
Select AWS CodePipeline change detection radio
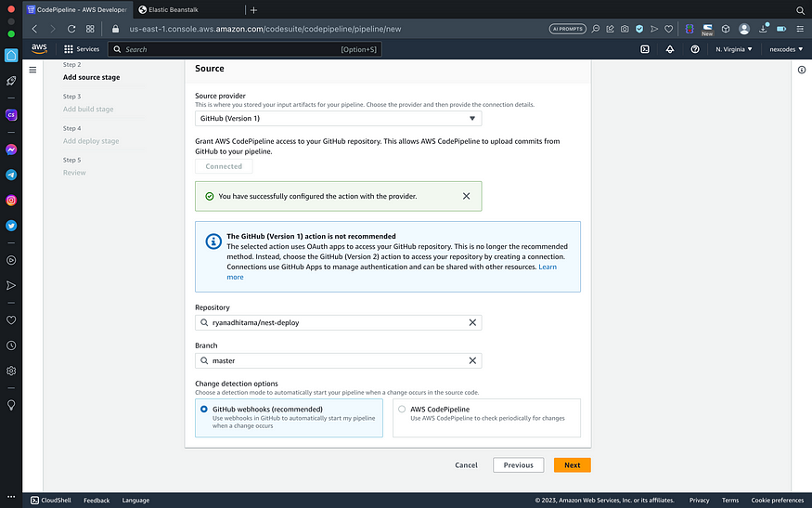click(x=402, y=409)
